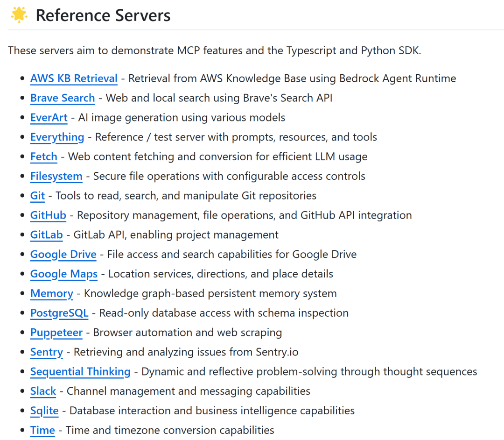Click 'Browser automation and web scraping' text
The width and height of the screenshot is (504, 440).
point(188,333)
